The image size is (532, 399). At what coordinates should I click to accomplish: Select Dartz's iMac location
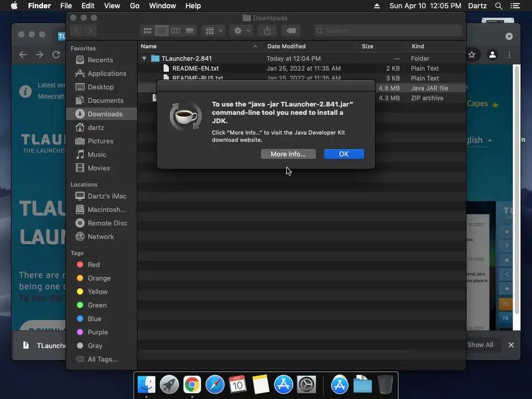(x=101, y=196)
